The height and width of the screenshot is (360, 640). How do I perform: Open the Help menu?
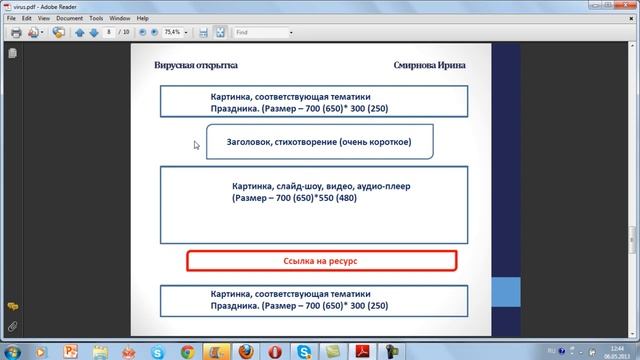[142, 18]
